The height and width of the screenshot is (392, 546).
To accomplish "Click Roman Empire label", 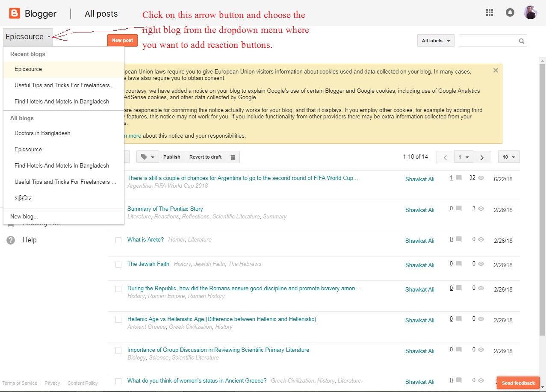I will pos(167,296).
